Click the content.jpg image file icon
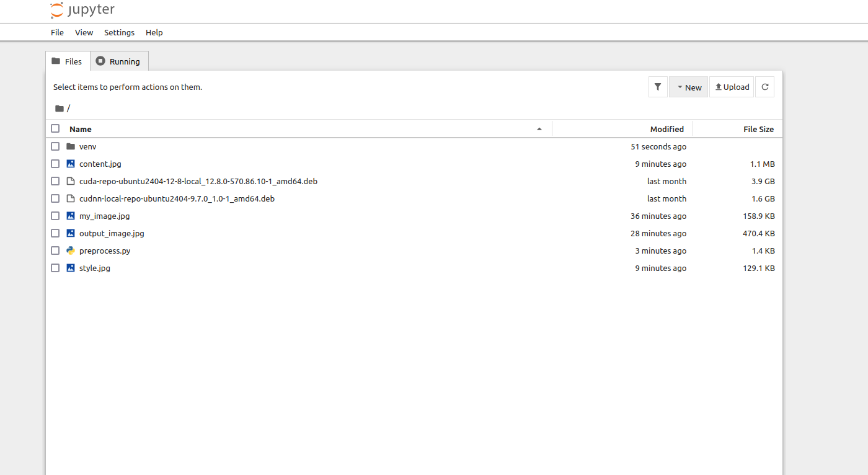The height and width of the screenshot is (475, 868). pos(71,164)
